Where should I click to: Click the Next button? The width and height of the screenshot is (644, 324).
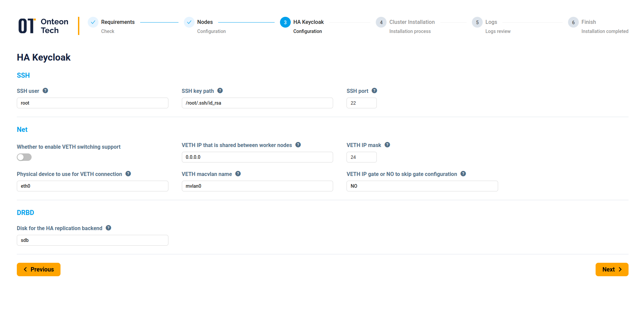pos(611,269)
